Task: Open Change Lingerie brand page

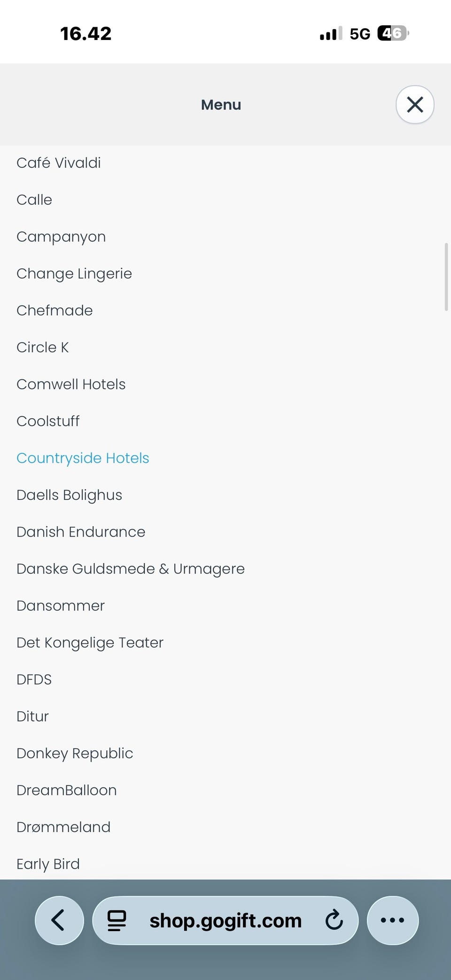Action: pyautogui.click(x=74, y=273)
